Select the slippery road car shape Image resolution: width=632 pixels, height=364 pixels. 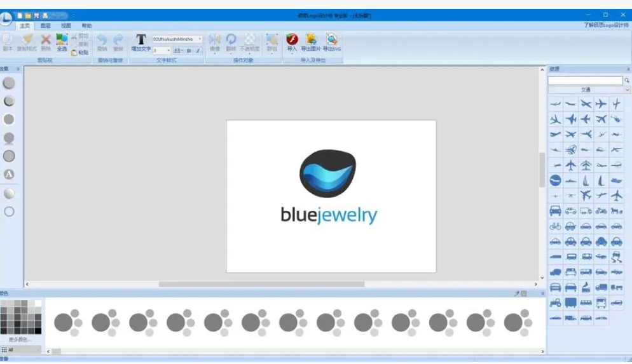616,257
